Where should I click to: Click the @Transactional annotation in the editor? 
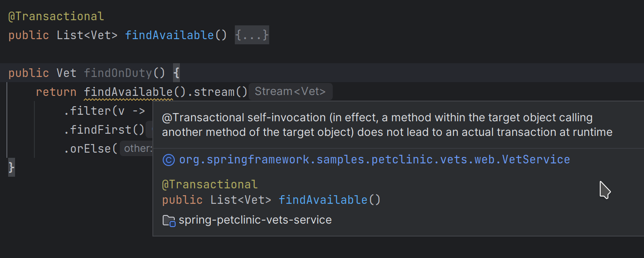point(56,16)
